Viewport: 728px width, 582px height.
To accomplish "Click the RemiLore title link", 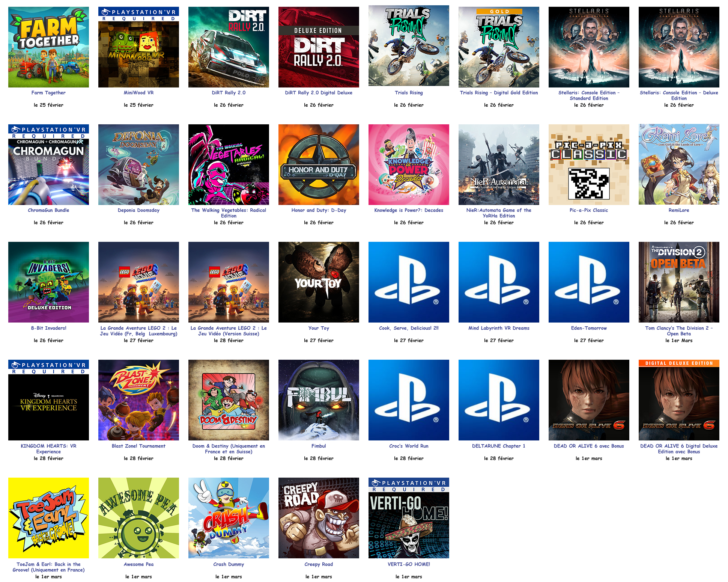I will tap(679, 210).
